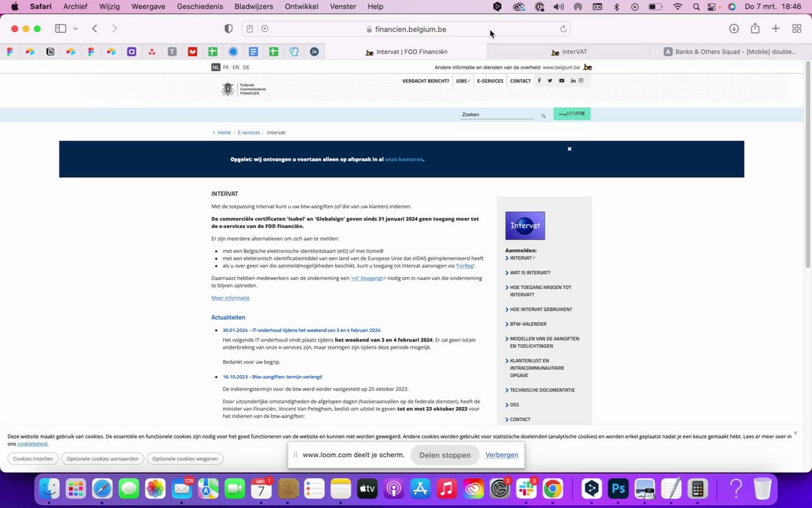Click the Intervat logo image in the sidebar
The height and width of the screenshot is (508, 812).
click(x=525, y=225)
